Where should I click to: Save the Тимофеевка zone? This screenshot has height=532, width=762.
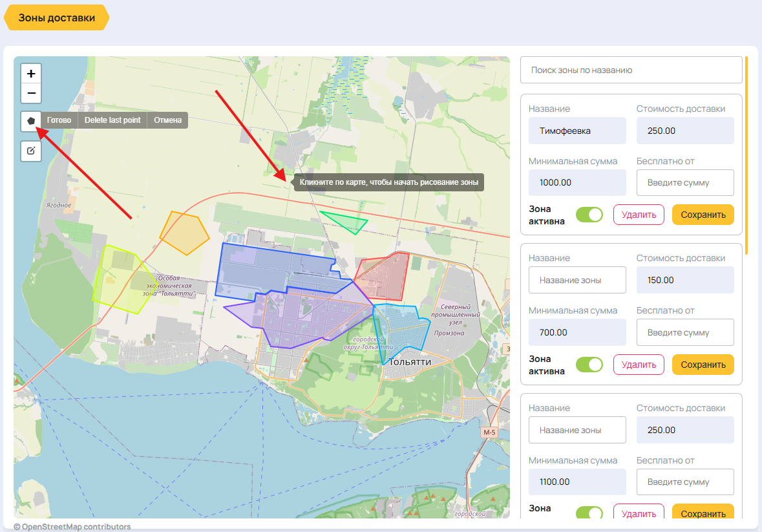703,215
